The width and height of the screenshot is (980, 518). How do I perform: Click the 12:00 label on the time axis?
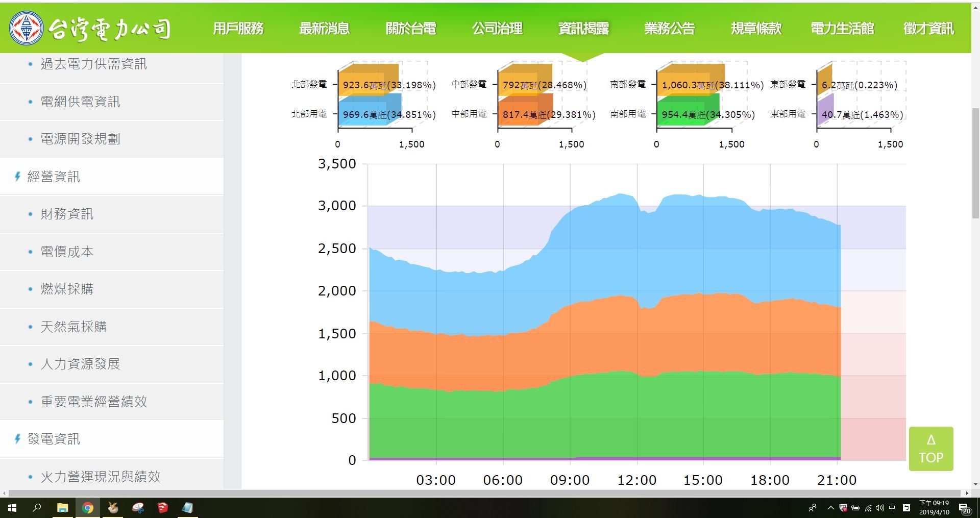point(636,480)
